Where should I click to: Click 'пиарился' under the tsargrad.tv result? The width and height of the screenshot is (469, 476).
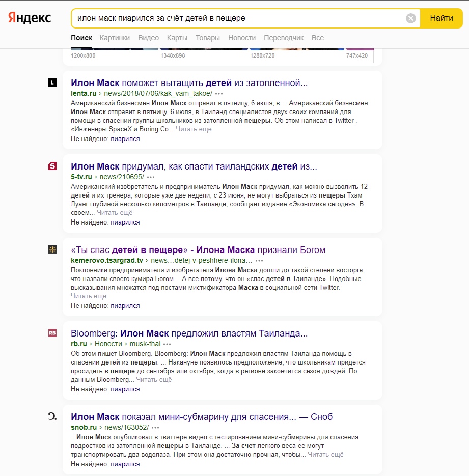(x=125, y=305)
